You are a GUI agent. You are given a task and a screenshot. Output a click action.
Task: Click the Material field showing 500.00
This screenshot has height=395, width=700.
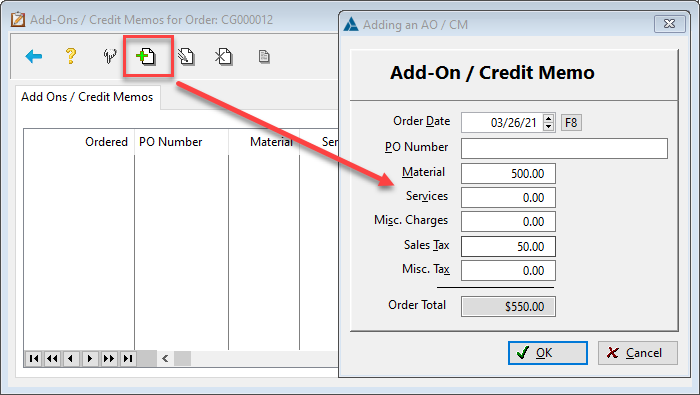tap(508, 174)
